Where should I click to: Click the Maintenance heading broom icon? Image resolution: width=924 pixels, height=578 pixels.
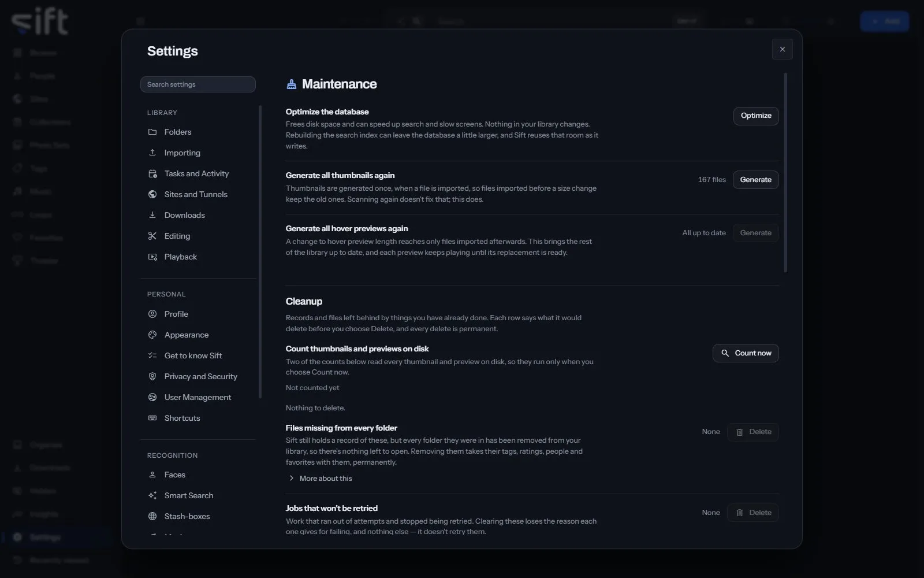coord(292,84)
